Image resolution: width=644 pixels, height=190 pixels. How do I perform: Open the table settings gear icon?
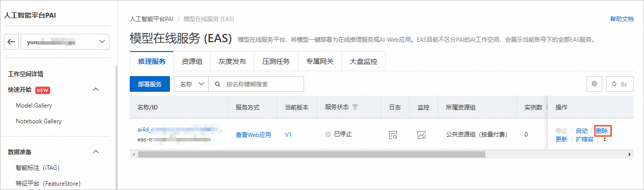pyautogui.click(x=594, y=84)
